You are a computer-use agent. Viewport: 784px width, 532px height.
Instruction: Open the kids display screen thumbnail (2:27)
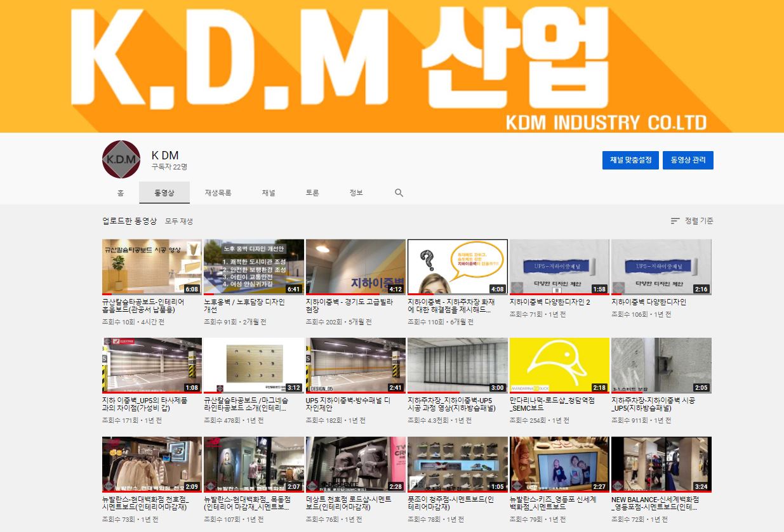559,465
